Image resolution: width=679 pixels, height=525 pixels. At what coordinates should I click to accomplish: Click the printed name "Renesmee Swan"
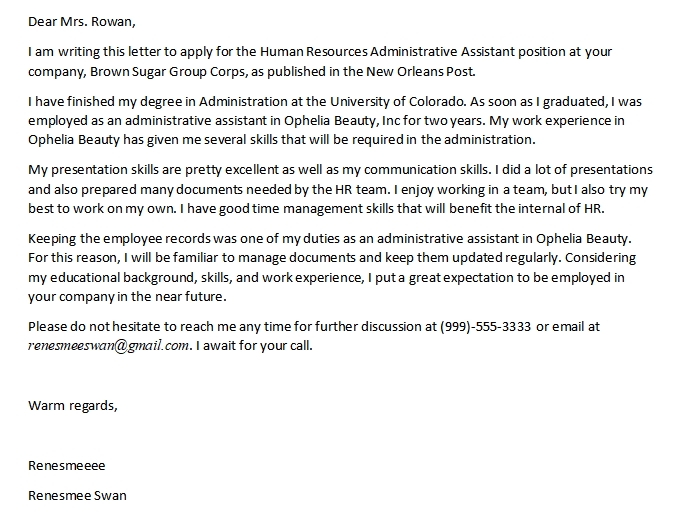[78, 495]
